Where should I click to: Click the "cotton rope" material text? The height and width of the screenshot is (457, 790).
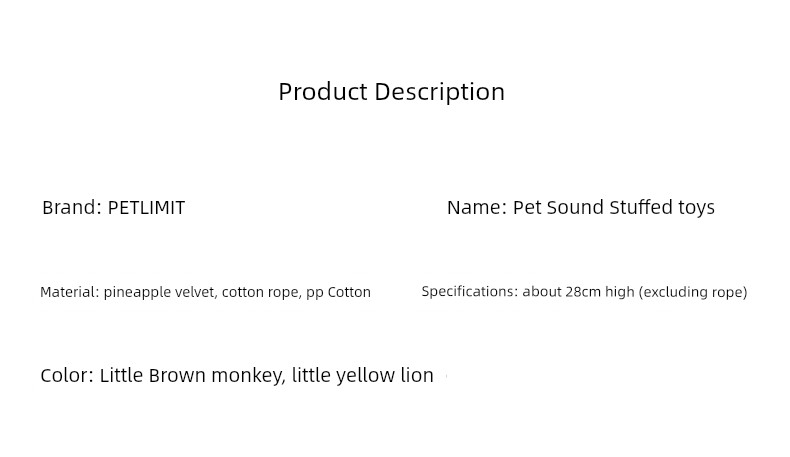coord(260,292)
